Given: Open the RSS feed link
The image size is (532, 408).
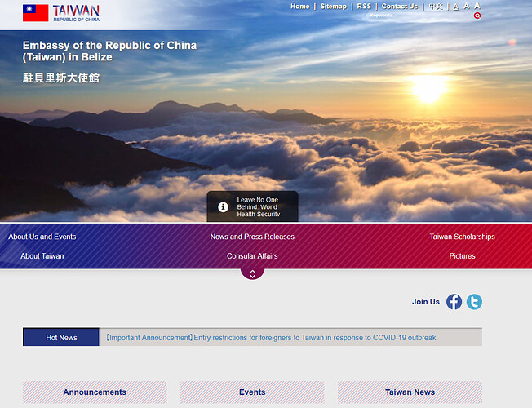Looking at the screenshot, I should tap(364, 7).
